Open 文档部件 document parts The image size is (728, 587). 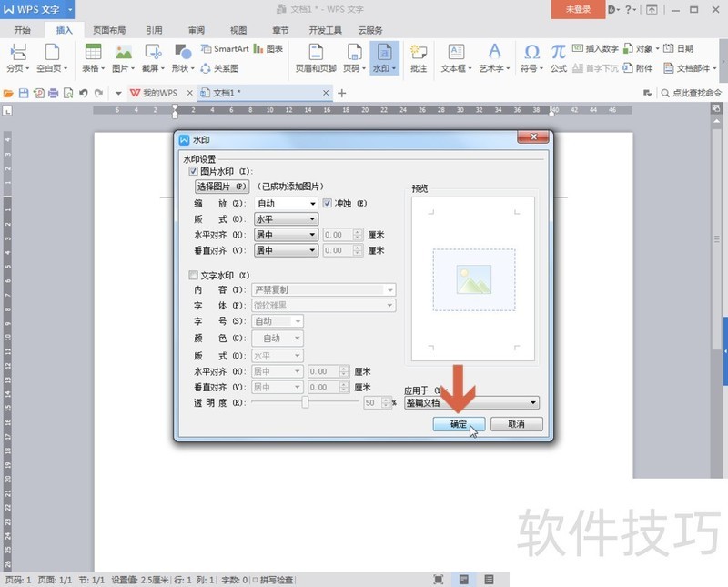tap(690, 68)
